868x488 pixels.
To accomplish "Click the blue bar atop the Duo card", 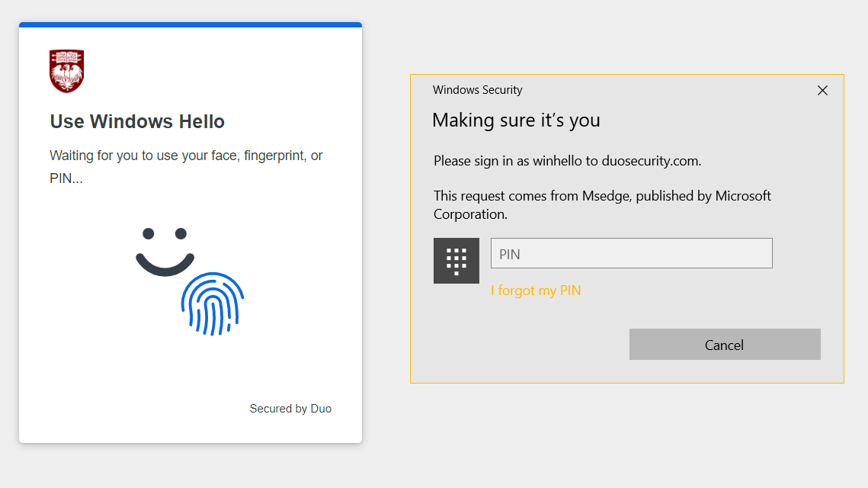I will tap(191, 24).
